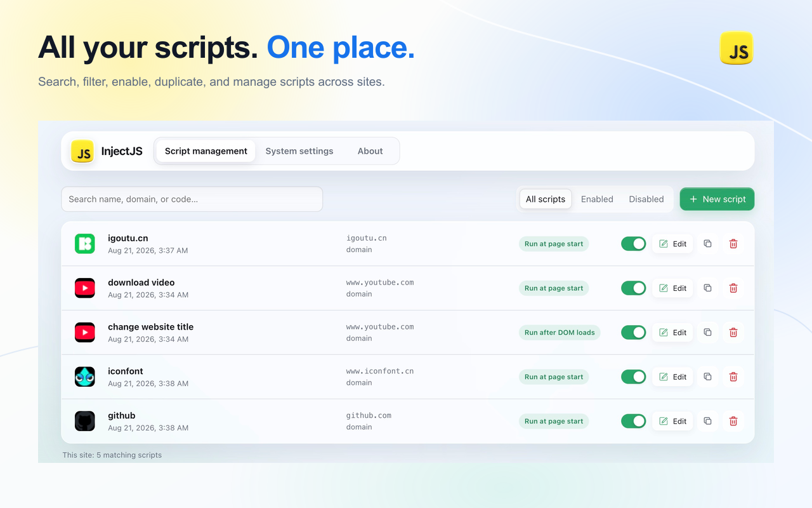
Task: Click the igoutu.cn green site icon
Action: click(85, 244)
